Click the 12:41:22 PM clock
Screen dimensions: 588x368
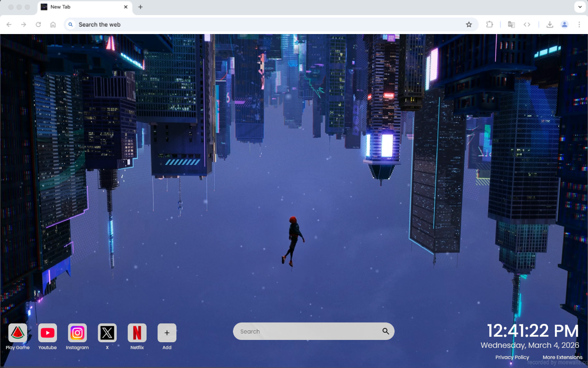[x=533, y=331]
